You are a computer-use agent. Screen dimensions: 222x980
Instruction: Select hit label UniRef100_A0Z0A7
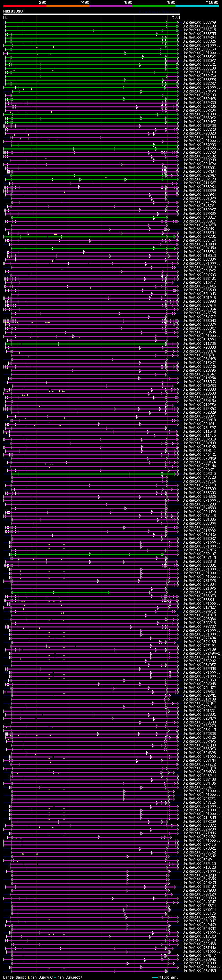tap(199, 175)
